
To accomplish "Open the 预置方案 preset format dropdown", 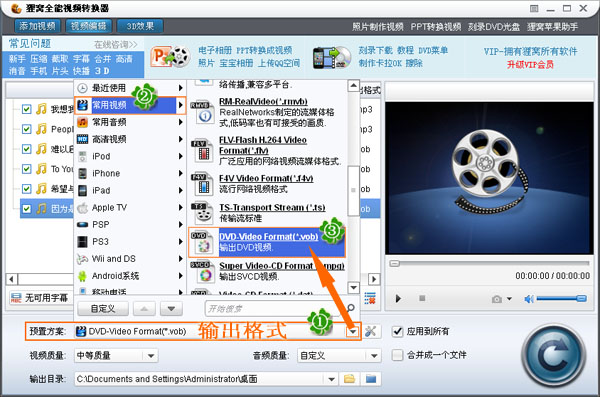I will (353, 332).
